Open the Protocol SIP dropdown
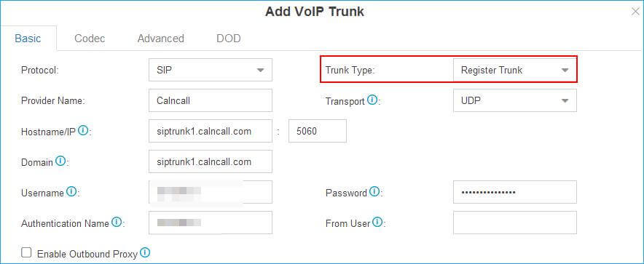The width and height of the screenshot is (644, 264). pyautogui.click(x=211, y=70)
